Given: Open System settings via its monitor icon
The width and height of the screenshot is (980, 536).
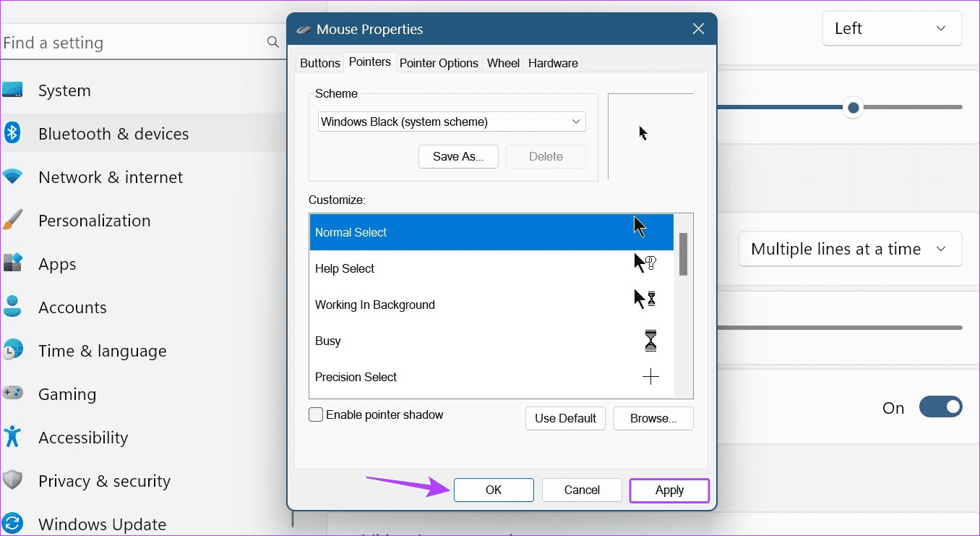Looking at the screenshot, I should (x=12, y=90).
